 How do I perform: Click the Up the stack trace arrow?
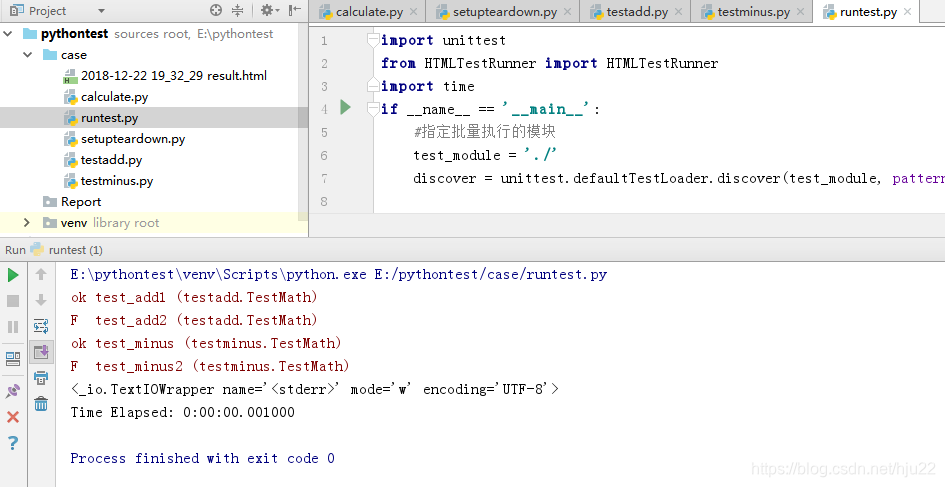tap(41, 275)
